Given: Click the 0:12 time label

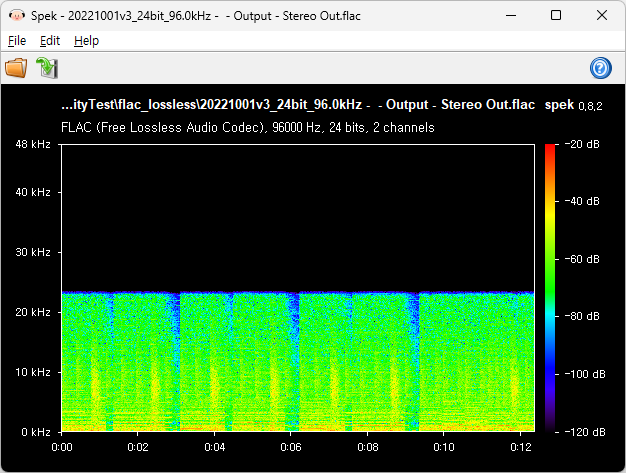Looking at the screenshot, I should point(521,447).
